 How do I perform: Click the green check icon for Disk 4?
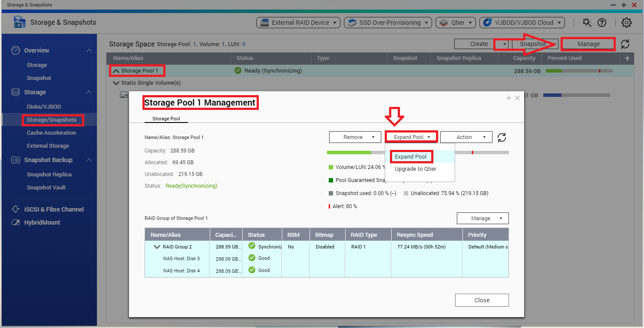click(x=252, y=270)
